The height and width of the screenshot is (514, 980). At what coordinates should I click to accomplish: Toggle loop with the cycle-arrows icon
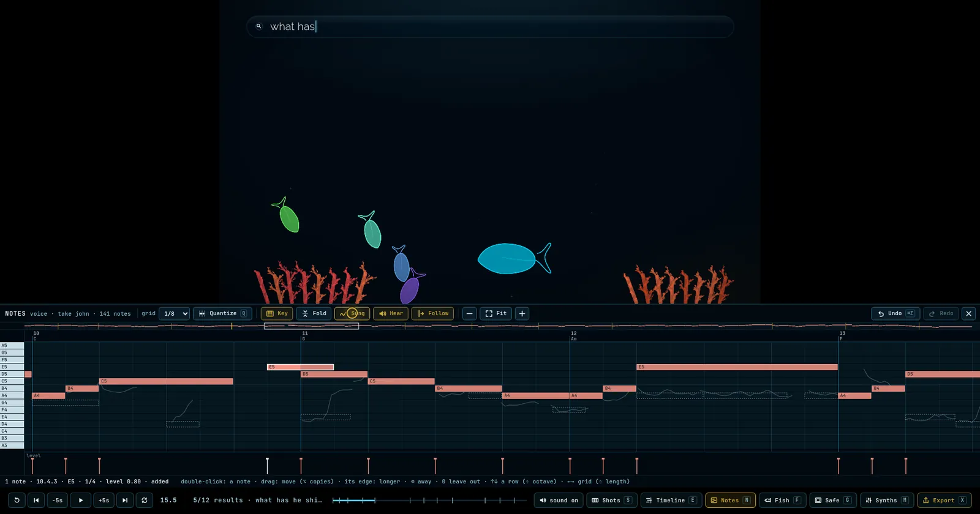pos(145,500)
